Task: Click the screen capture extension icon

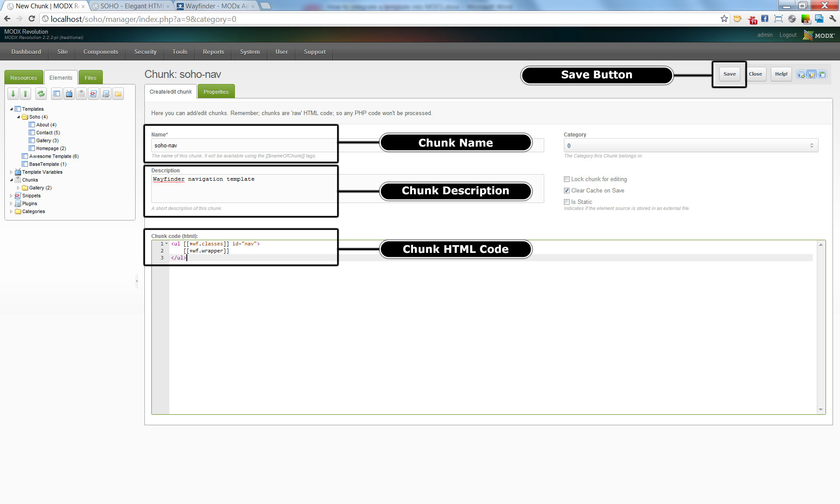Action: tap(778, 19)
